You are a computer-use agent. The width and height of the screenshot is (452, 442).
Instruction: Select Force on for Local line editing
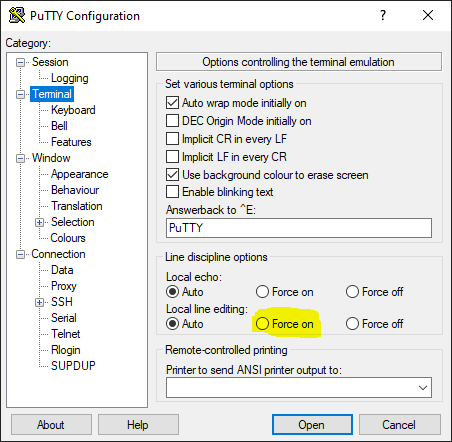(x=262, y=324)
